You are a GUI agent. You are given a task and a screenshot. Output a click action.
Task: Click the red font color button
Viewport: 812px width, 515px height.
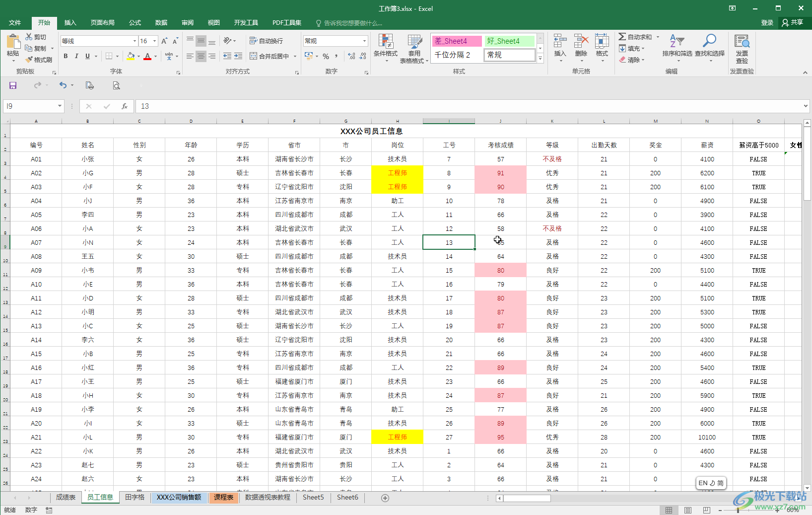[147, 56]
